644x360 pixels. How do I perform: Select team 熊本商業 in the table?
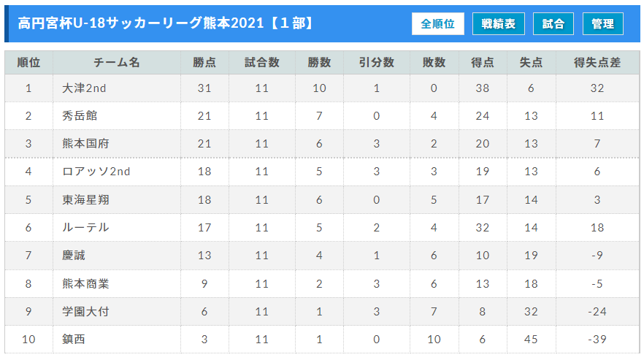85,283
